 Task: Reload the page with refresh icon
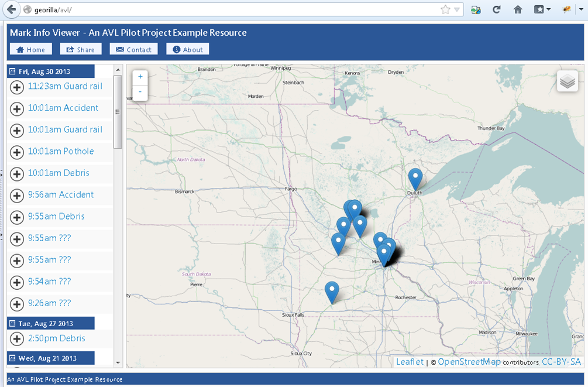pos(497,10)
